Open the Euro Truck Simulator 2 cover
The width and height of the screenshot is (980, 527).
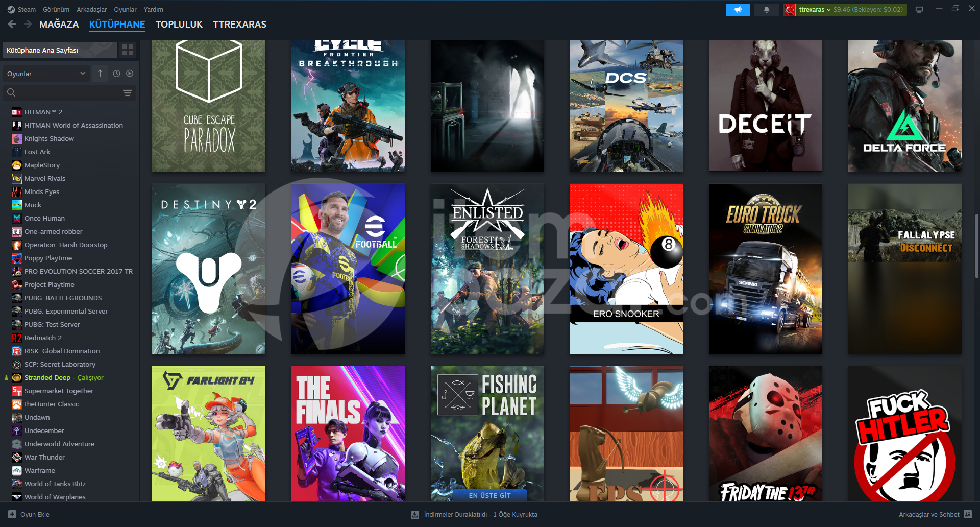[766, 269]
